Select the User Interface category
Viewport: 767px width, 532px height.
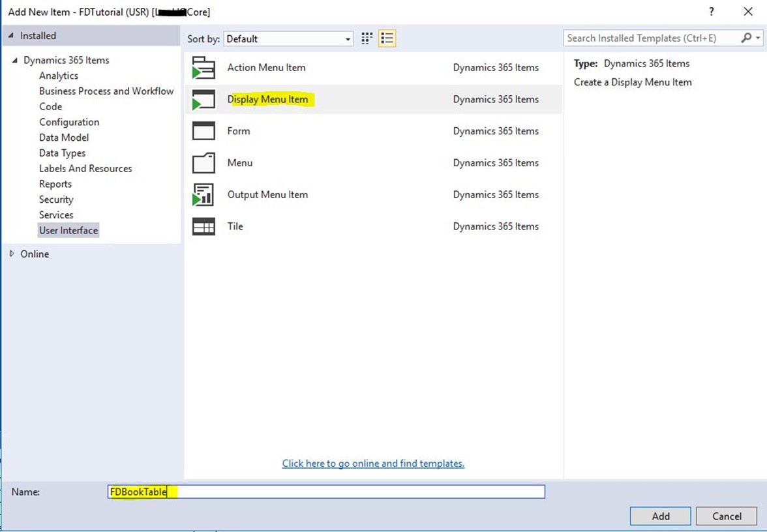68,230
